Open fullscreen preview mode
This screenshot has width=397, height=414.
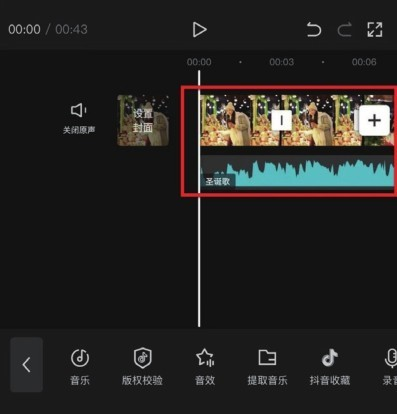tap(375, 29)
